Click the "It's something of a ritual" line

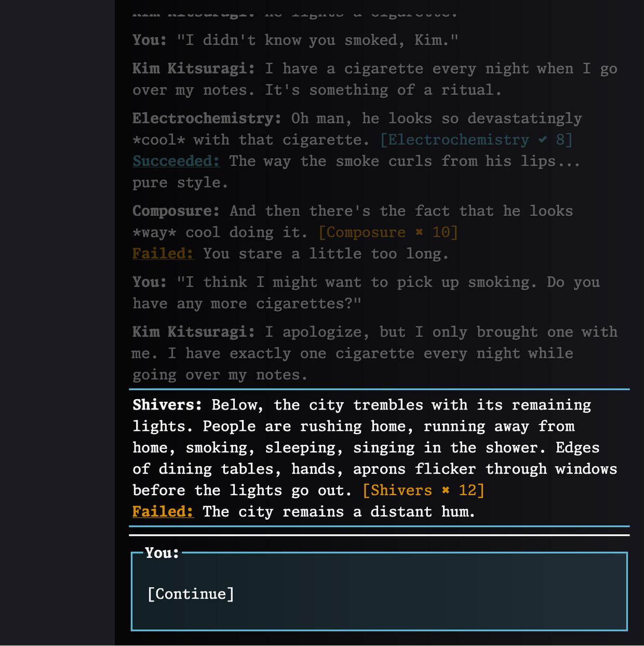383,90
